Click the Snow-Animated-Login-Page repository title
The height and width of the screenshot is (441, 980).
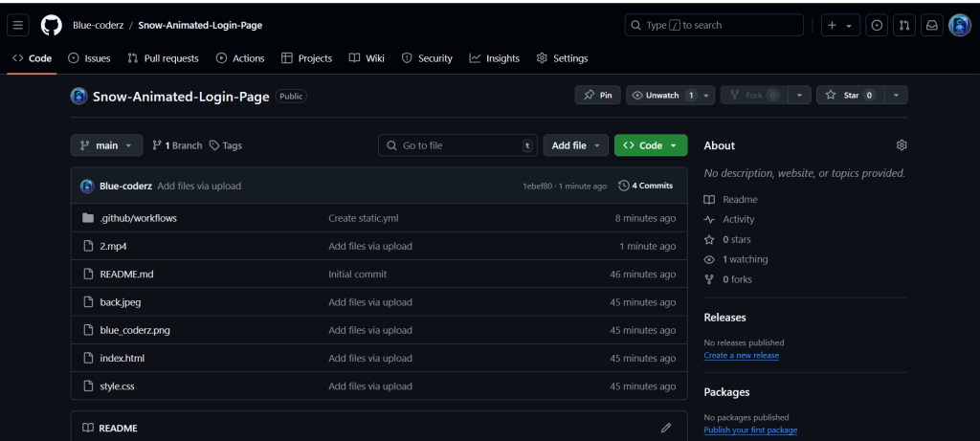pos(181,97)
